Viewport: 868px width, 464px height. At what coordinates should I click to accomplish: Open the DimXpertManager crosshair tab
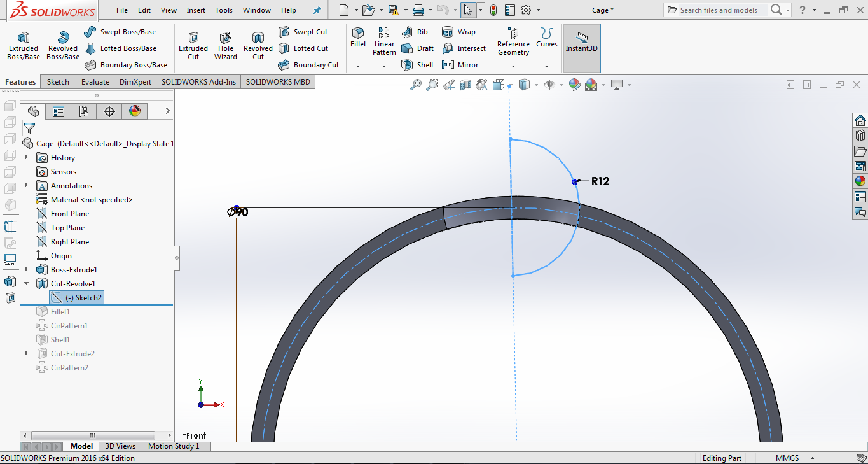[x=109, y=111]
